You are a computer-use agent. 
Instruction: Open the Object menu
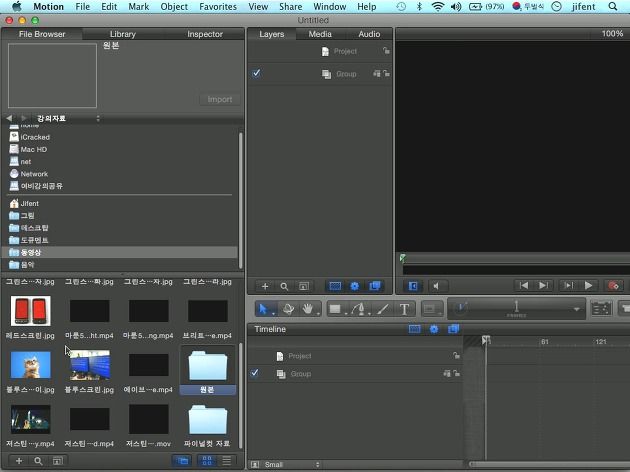coord(174,6)
